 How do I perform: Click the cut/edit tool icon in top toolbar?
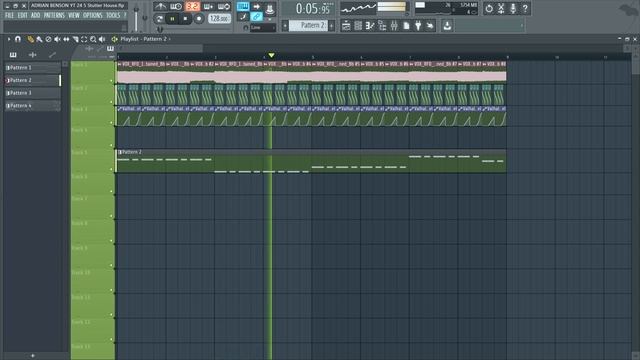(x=501, y=8)
